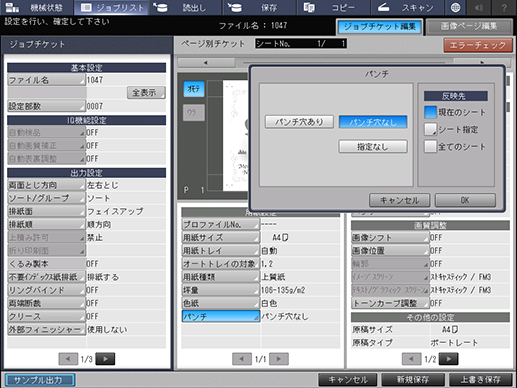Click the エラーチェック button
Image resolution: width=517 pixels, height=388 pixels.
pyautogui.click(x=478, y=45)
